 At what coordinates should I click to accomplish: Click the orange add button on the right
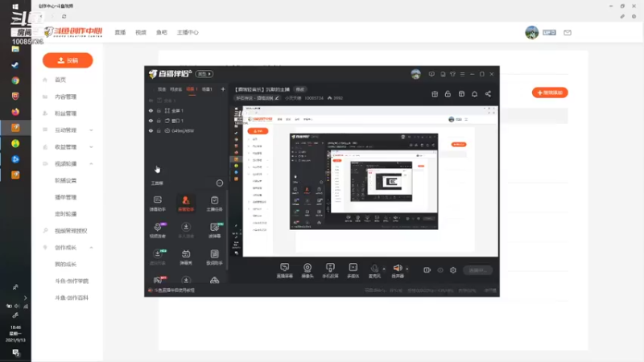(550, 93)
